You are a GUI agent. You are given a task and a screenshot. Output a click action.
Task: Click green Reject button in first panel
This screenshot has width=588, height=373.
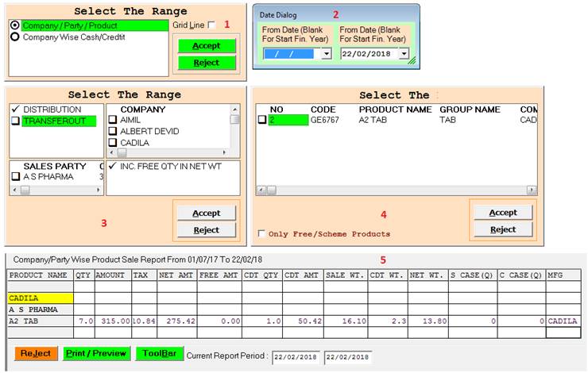[207, 63]
